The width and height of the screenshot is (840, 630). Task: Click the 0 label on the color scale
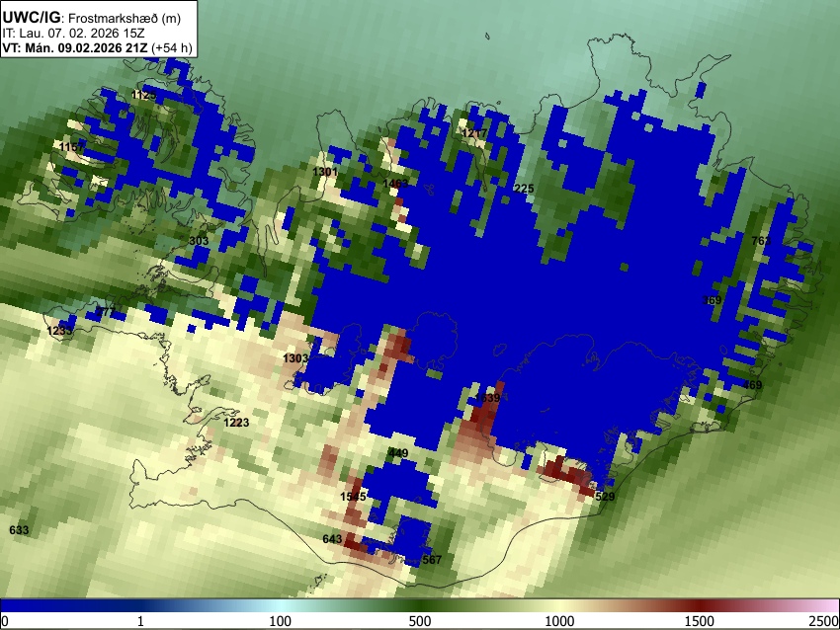coord(5,621)
